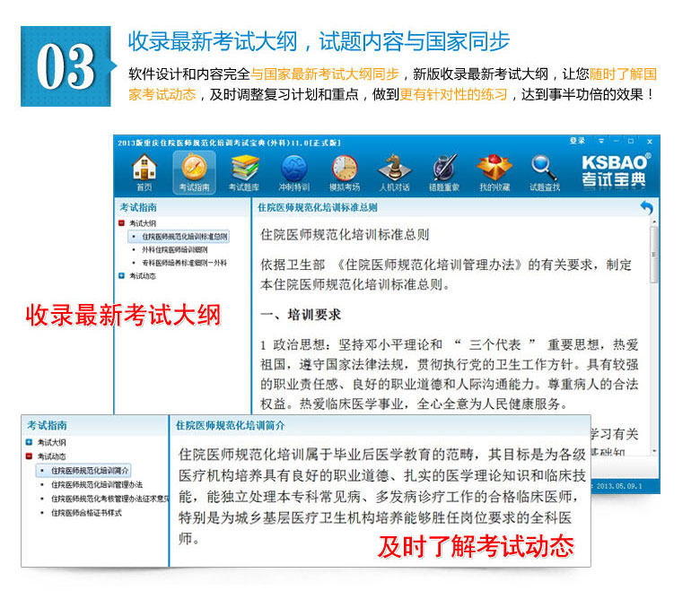
Task: Open the 错题重做 pen icon
Action: pos(444,172)
